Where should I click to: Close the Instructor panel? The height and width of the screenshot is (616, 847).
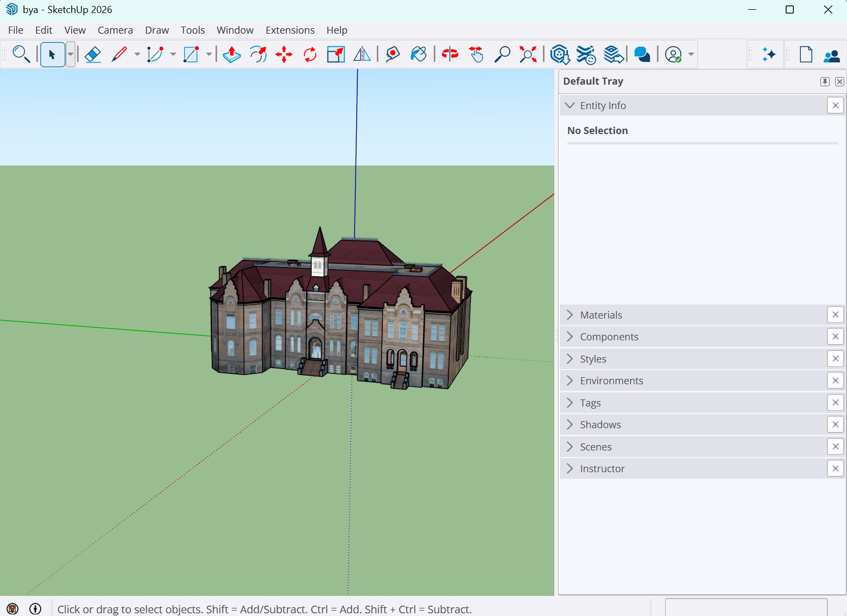coord(836,468)
